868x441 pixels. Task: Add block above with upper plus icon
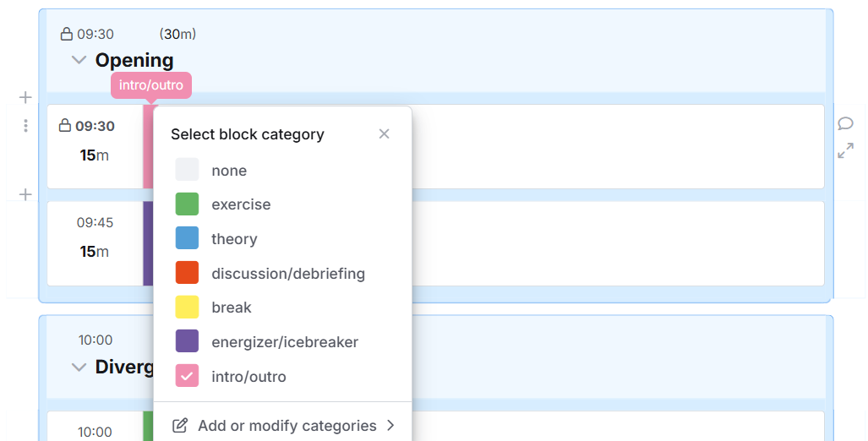(25, 97)
